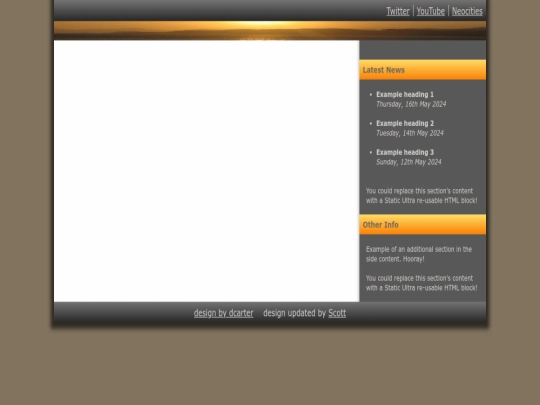Viewport: 540px width, 405px height.
Task: Click the date 'Thursday, 16th May 2024'
Action: pyautogui.click(x=411, y=104)
